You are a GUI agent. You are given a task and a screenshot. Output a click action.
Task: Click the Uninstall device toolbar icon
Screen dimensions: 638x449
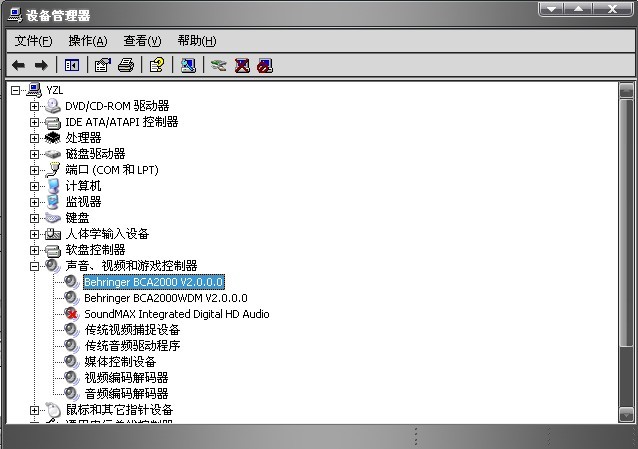(x=242, y=65)
